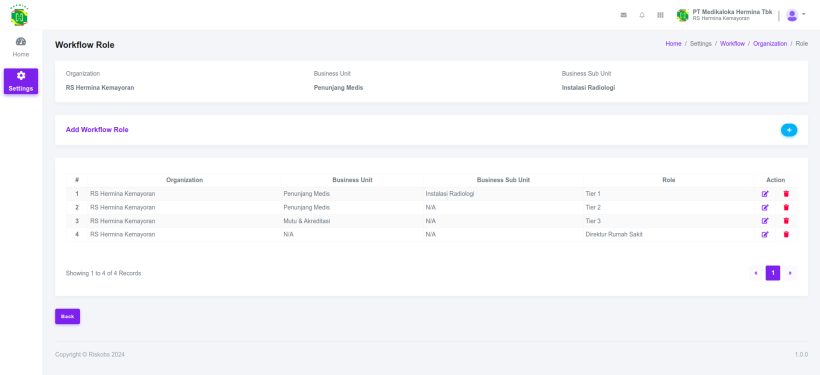The image size is (820, 375).
Task: Click the Workflow Role page heading
Action: 85,45
